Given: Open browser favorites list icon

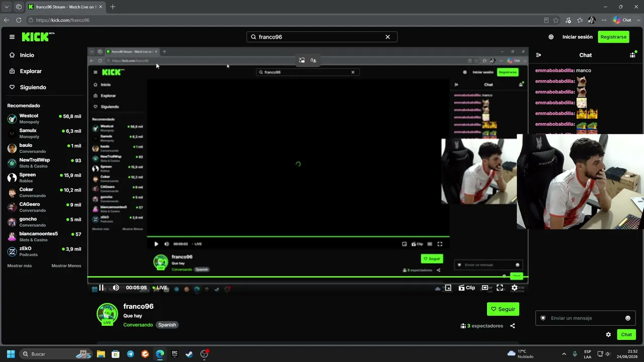Looking at the screenshot, I should point(580,20).
